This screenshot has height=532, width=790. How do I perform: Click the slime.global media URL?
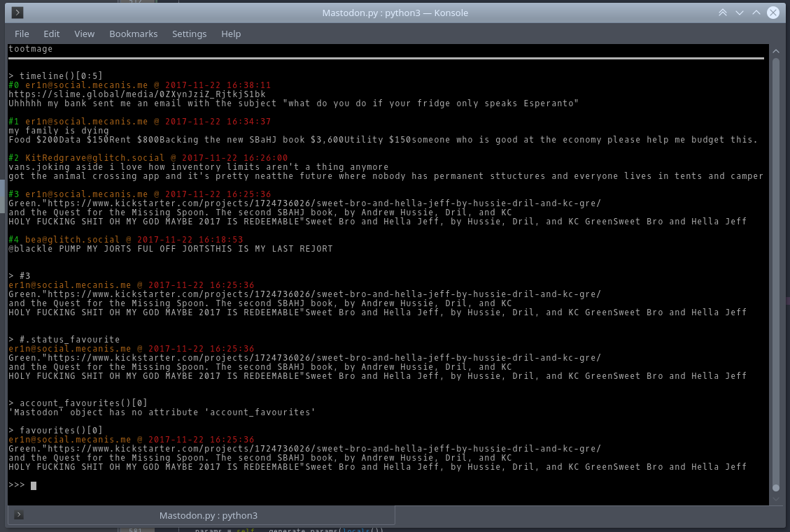[137, 94]
